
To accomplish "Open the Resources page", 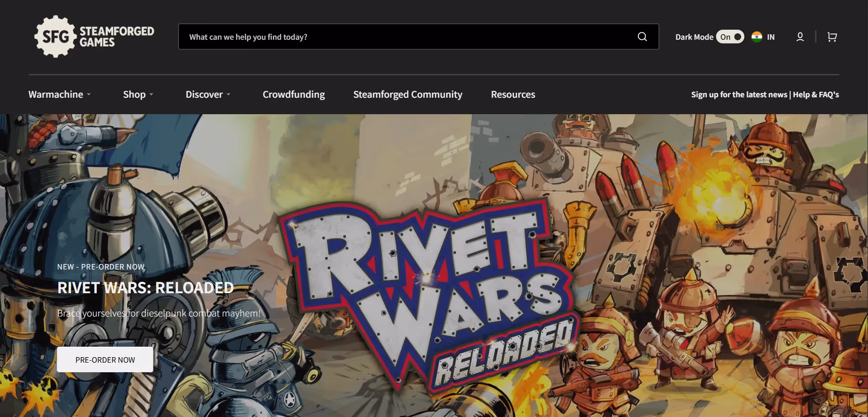I will tap(513, 95).
